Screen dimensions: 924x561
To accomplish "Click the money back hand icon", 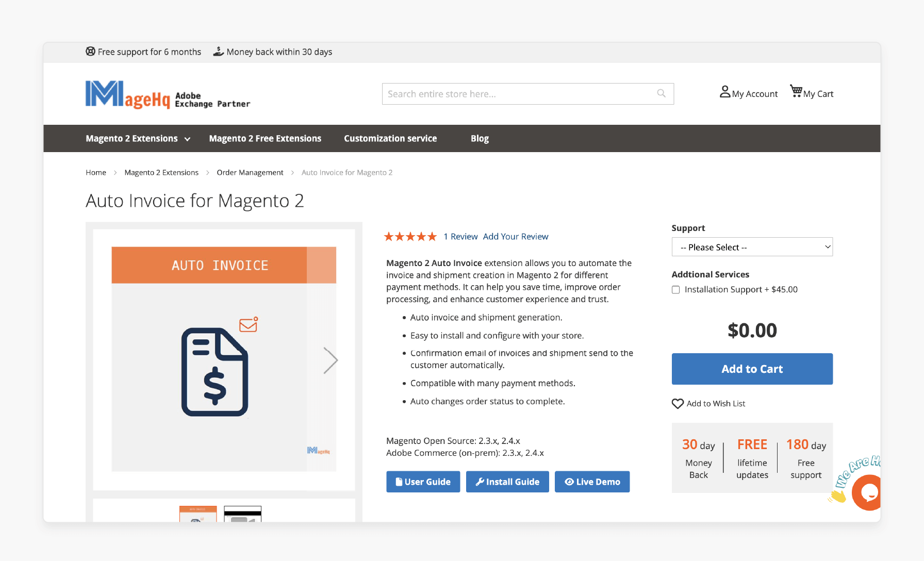I will point(219,52).
